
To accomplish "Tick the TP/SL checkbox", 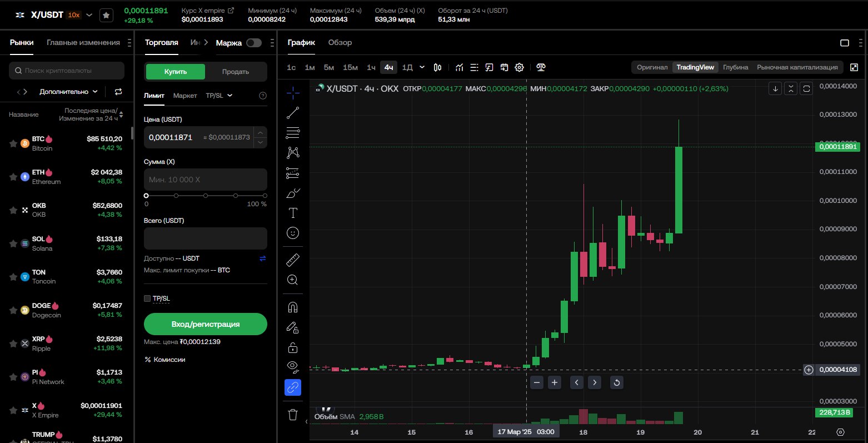I will pos(147,298).
